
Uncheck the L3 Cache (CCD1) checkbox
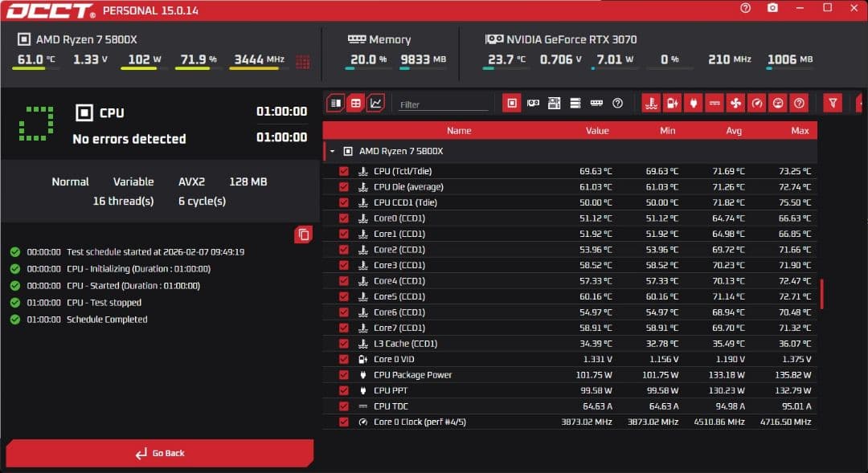[x=344, y=344]
